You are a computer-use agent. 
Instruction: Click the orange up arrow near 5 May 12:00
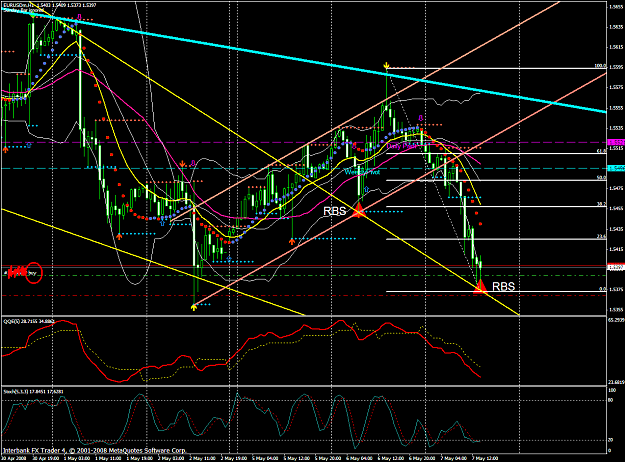tap(292, 241)
